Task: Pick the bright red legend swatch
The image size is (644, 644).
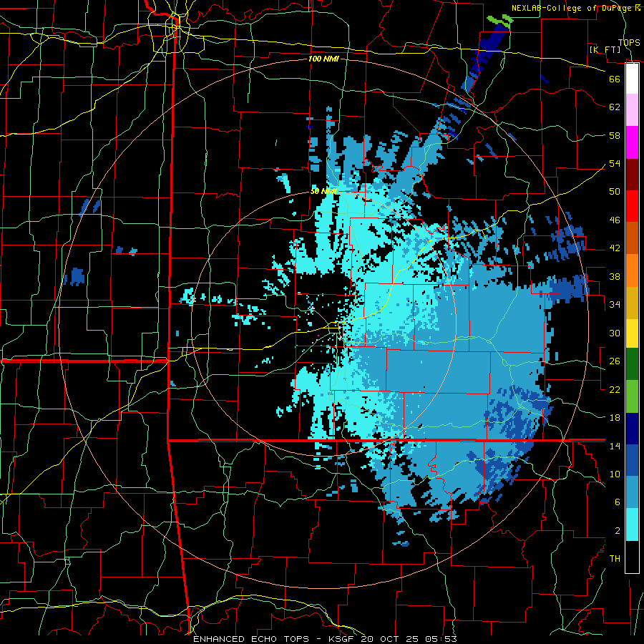Action: (632, 206)
